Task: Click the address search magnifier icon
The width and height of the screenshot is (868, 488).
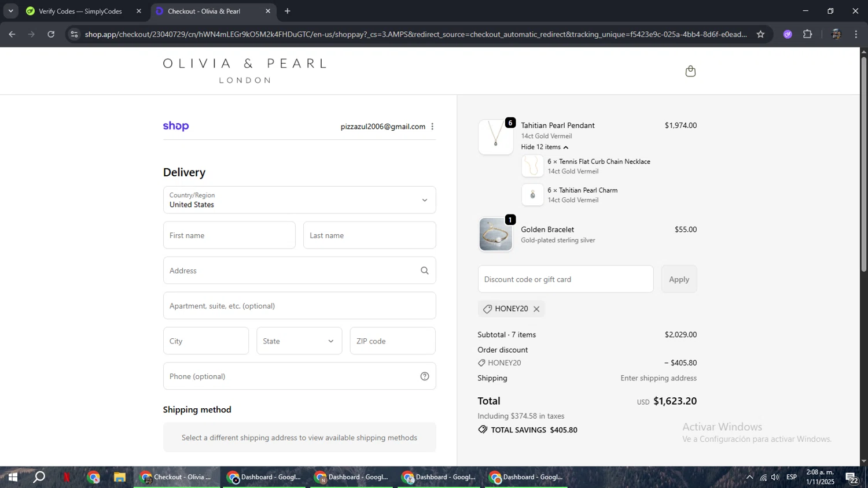Action: (x=425, y=271)
